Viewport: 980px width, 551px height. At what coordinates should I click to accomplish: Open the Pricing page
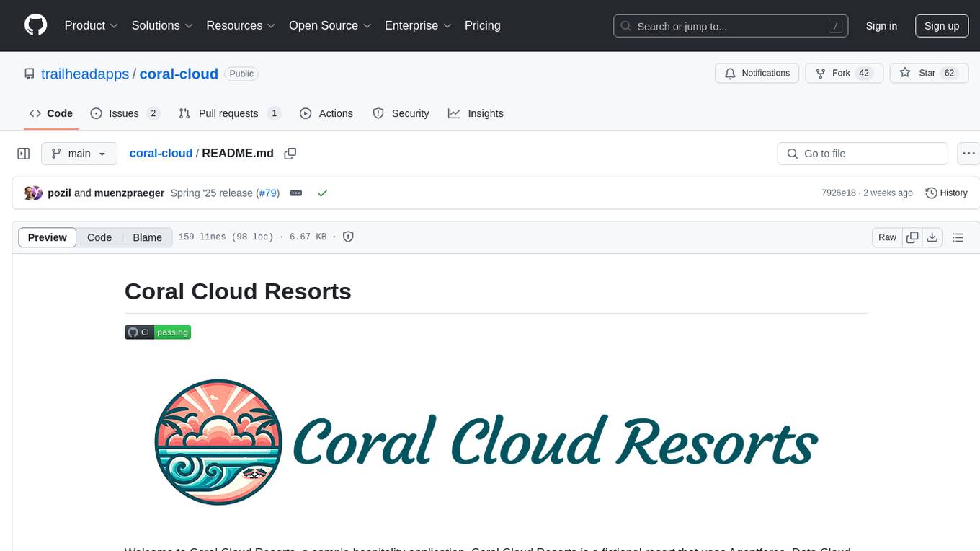[483, 25]
